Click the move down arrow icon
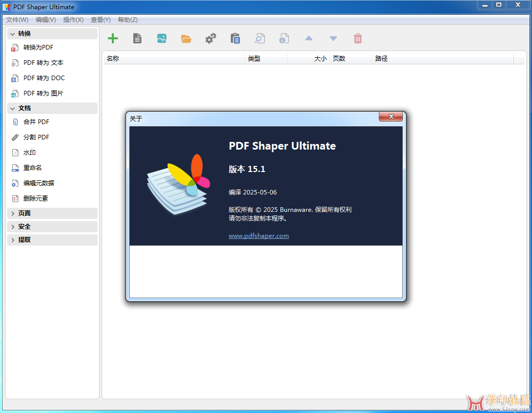 click(333, 38)
